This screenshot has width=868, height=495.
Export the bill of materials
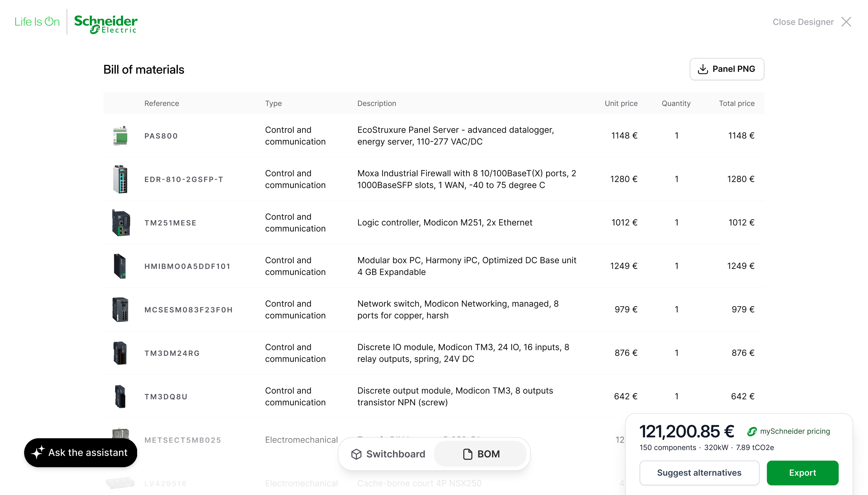coord(803,473)
